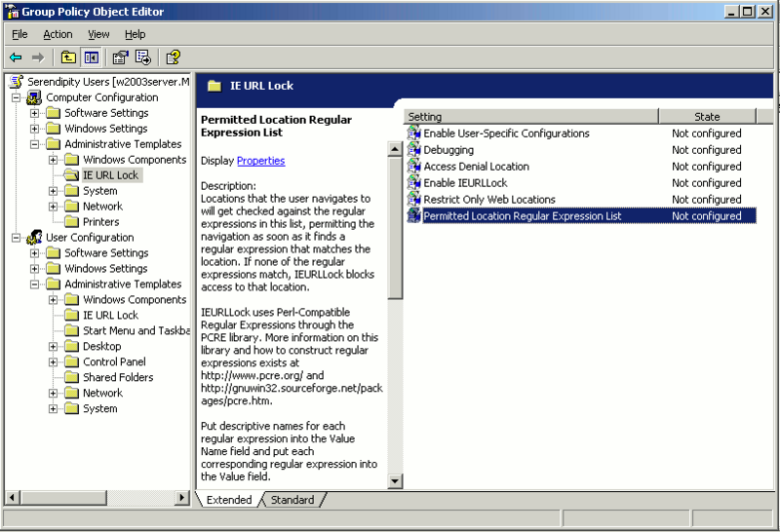Click description pane scroll up arrow

[x=395, y=149]
